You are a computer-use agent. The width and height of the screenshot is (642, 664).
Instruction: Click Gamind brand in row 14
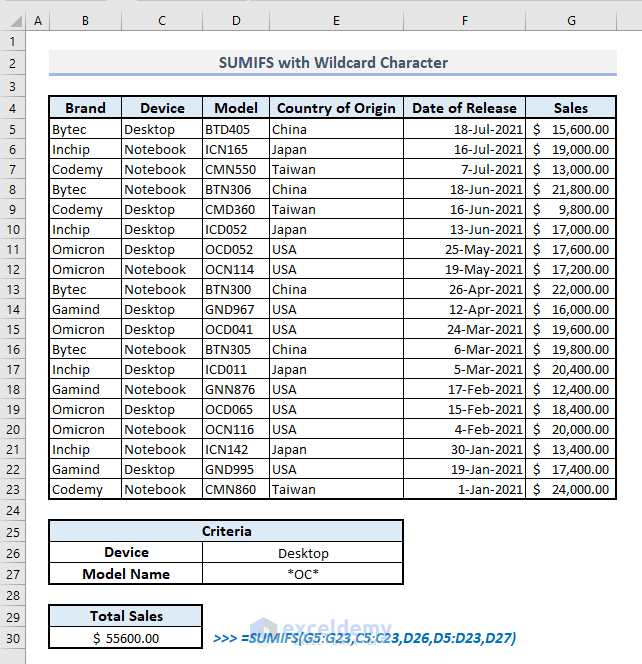pos(86,309)
